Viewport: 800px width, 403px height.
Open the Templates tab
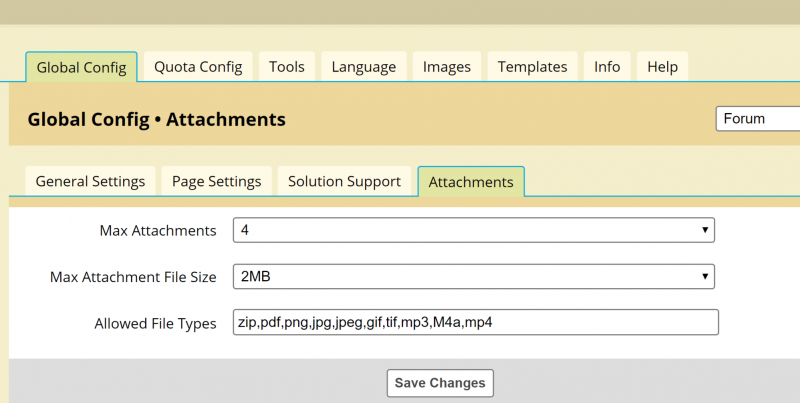[532, 67]
